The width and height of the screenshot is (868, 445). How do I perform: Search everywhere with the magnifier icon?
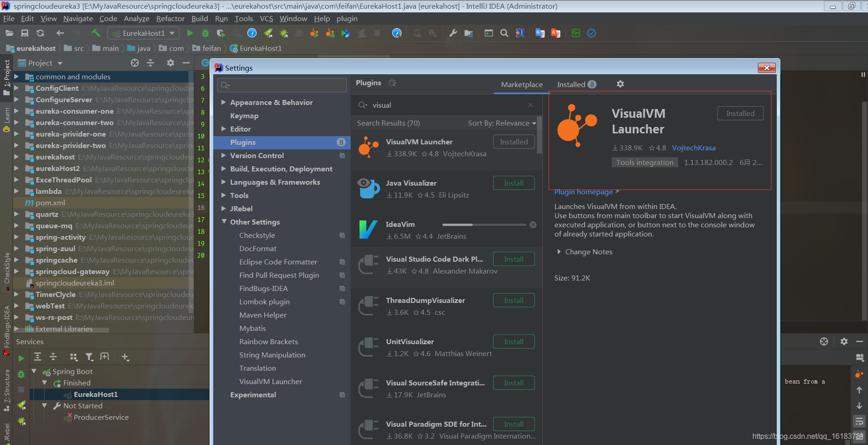click(x=504, y=33)
